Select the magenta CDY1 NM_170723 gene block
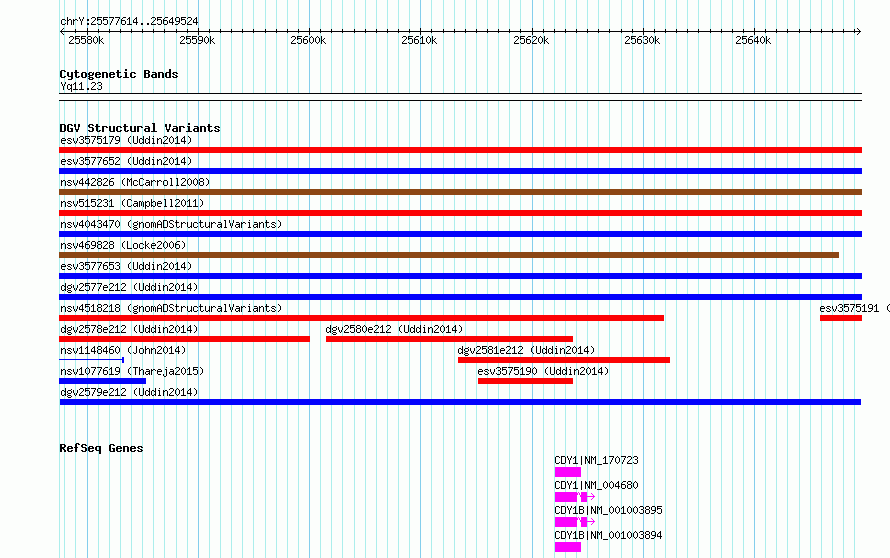This screenshot has width=890, height=558. point(568,472)
